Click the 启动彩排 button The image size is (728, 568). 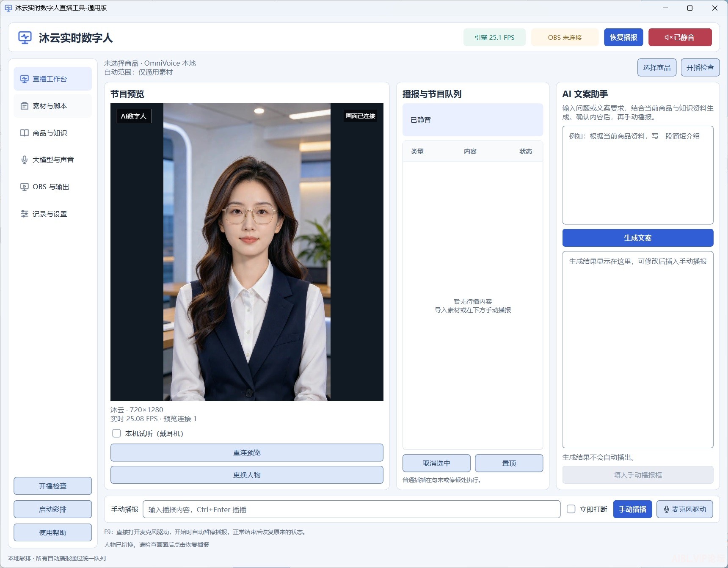click(53, 509)
